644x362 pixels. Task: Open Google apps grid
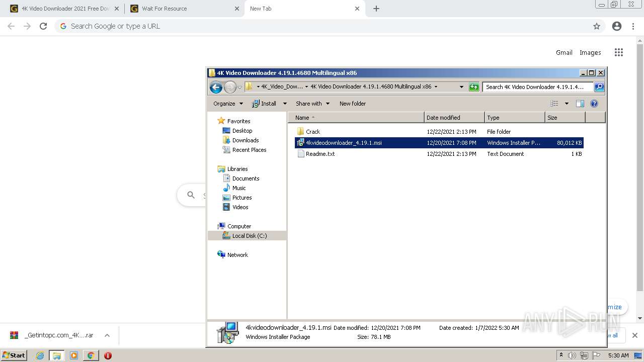pos(619,52)
